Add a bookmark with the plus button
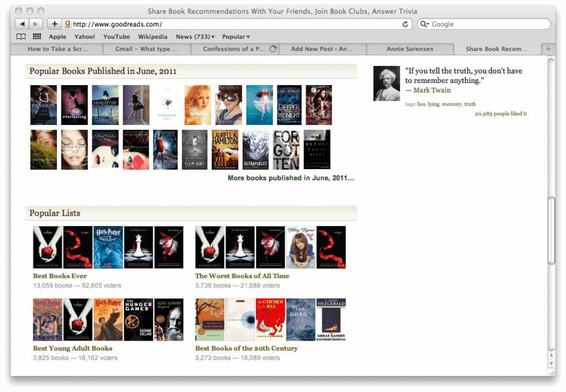Screen dimensions: 566x392 [x=55, y=24]
